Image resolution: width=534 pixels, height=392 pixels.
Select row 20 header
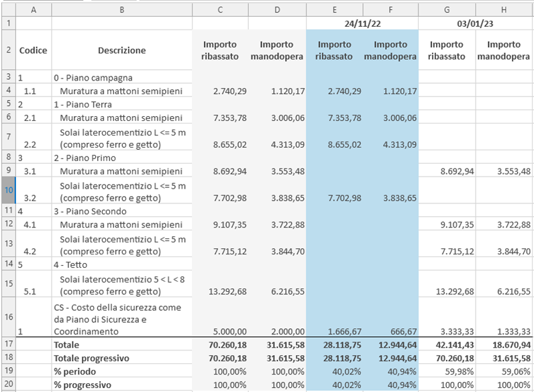pos(9,384)
